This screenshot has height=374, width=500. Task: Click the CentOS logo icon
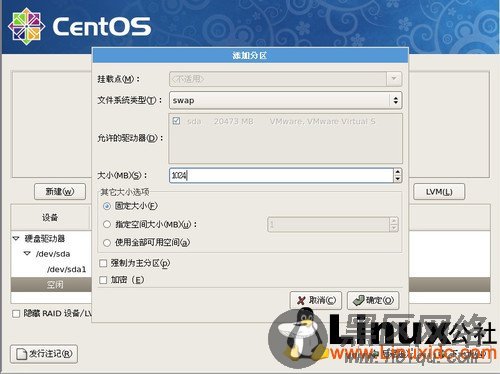point(26,26)
